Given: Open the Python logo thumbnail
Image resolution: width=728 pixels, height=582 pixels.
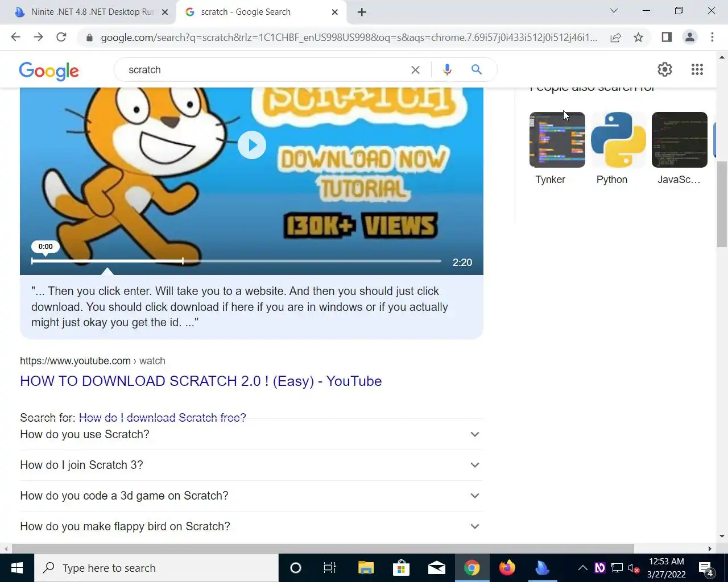Looking at the screenshot, I should point(618,140).
